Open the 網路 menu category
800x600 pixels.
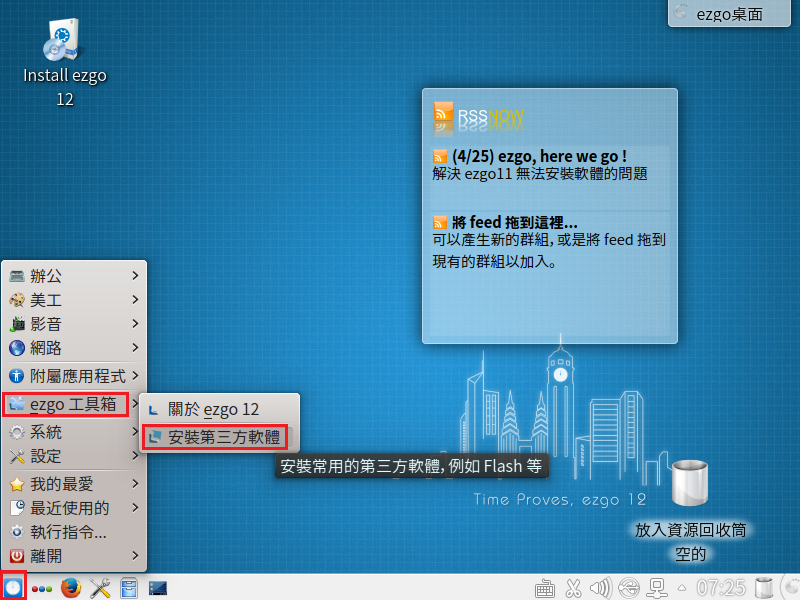point(74,348)
